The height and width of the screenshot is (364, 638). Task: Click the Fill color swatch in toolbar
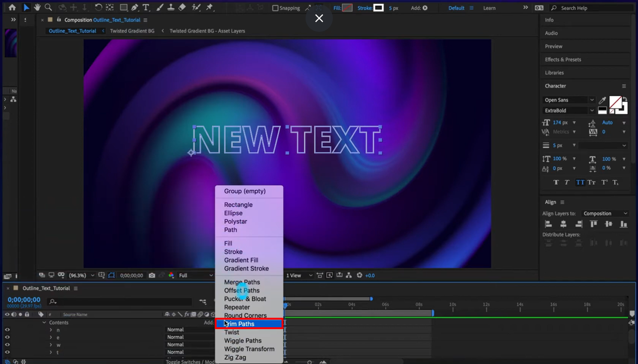(x=347, y=8)
